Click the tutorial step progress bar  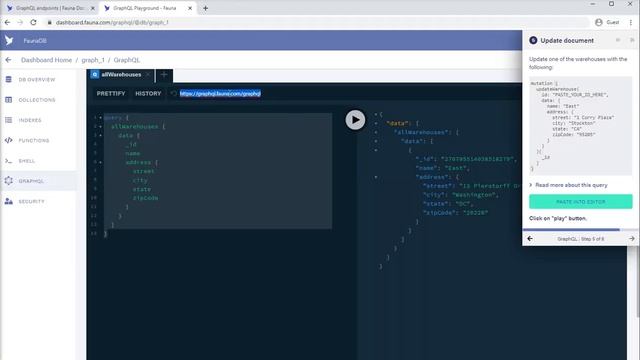tap(580, 230)
